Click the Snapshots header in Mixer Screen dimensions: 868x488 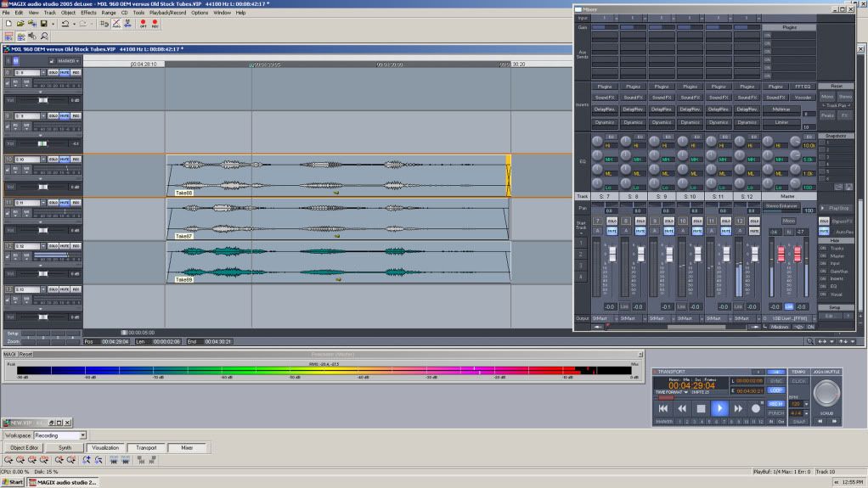point(836,136)
